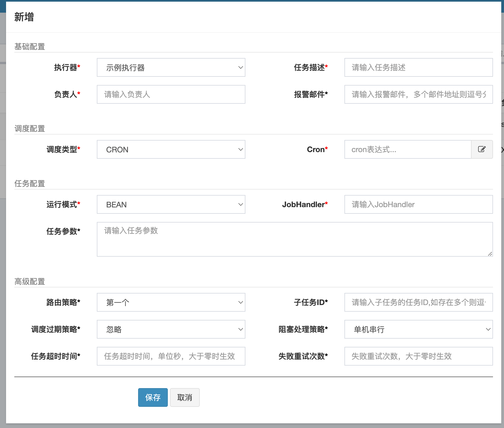Click the 失败重试次数 input field
The width and height of the screenshot is (504, 428).
[418, 356]
